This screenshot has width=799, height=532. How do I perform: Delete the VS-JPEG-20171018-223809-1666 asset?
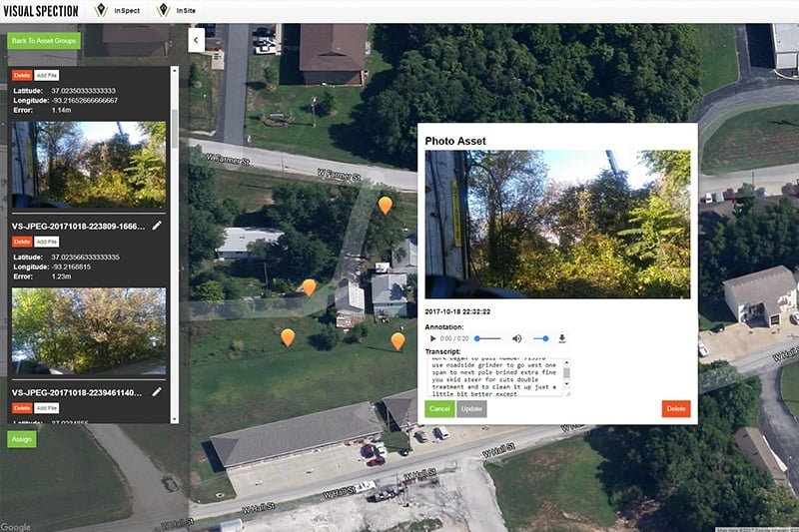[x=22, y=242]
